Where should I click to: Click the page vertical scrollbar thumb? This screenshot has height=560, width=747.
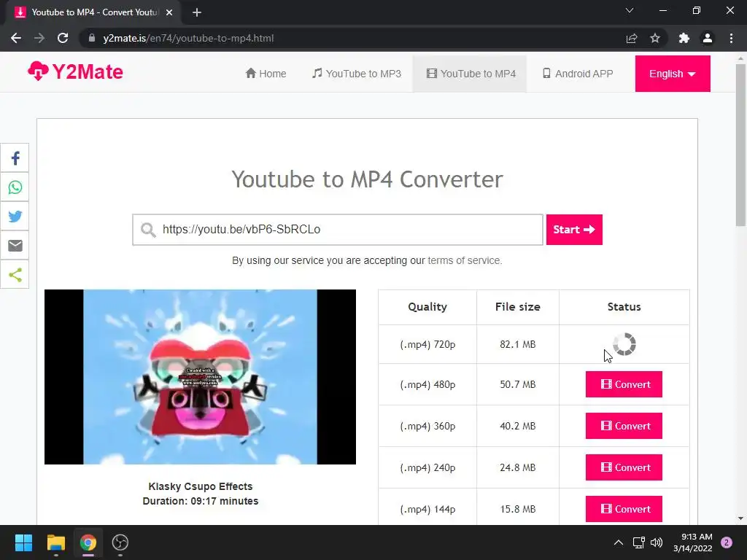740,145
